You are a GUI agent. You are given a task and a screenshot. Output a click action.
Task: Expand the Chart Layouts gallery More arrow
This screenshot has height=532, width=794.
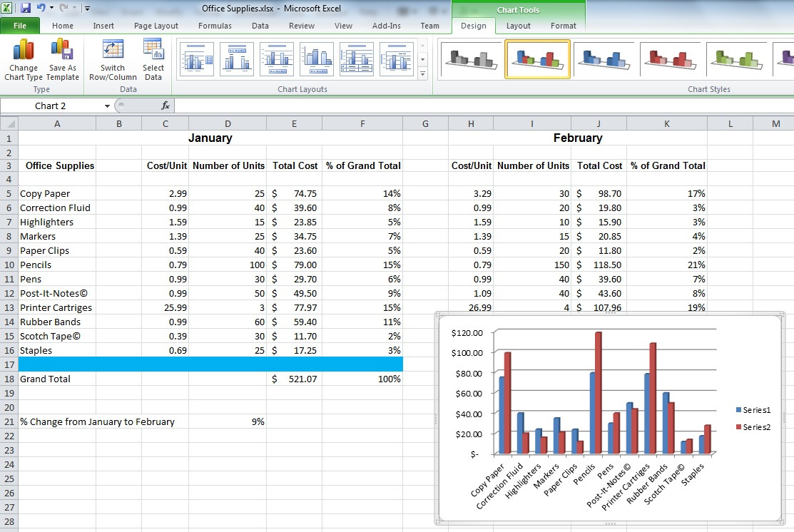[x=422, y=73]
